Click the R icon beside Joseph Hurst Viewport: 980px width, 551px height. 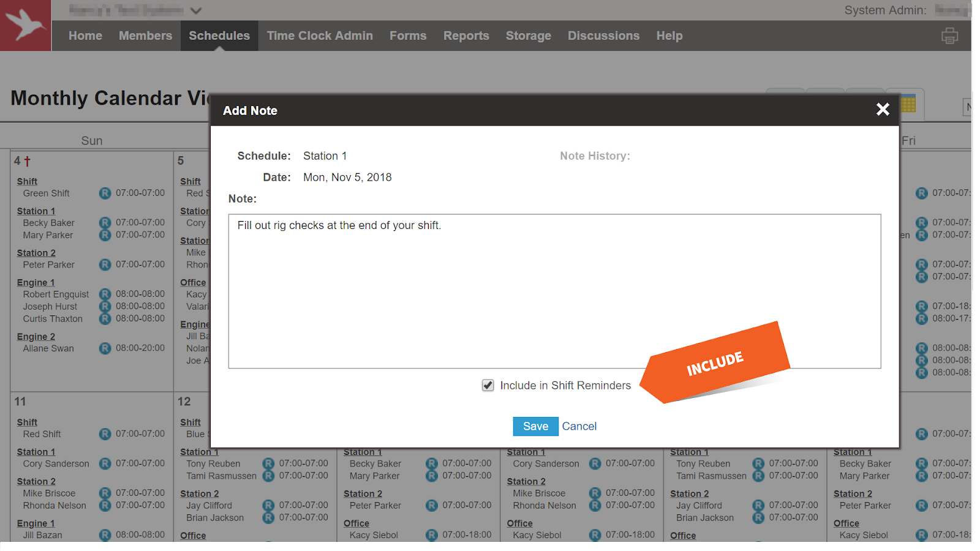click(x=105, y=307)
